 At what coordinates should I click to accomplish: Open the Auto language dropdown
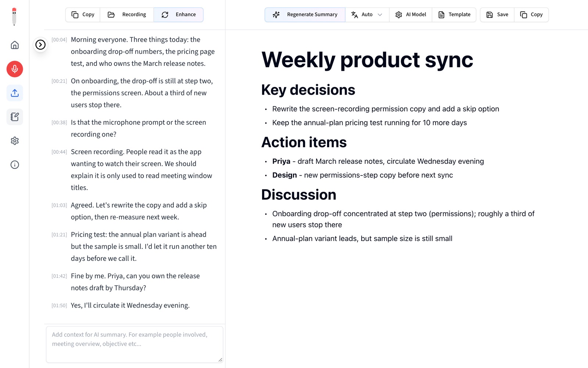click(367, 15)
